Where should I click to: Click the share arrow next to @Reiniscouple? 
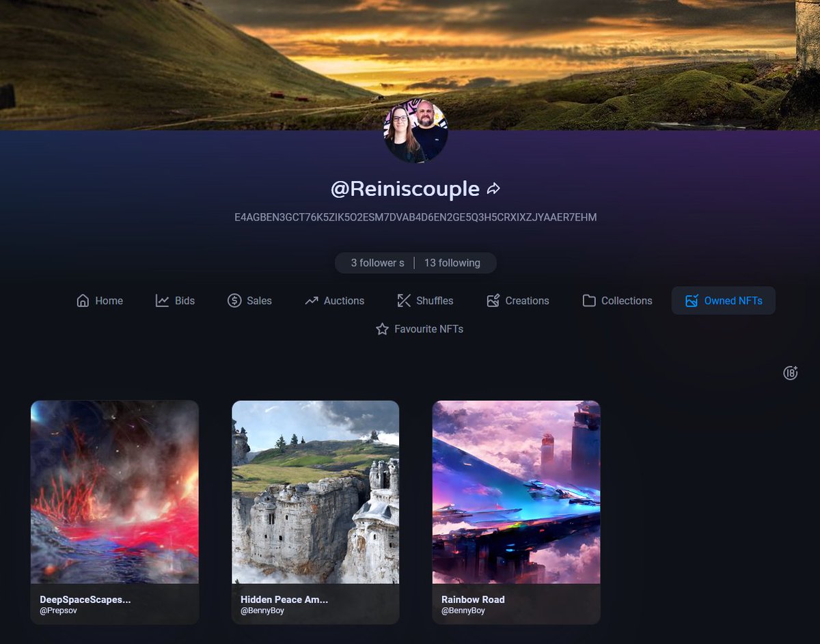pyautogui.click(x=493, y=189)
